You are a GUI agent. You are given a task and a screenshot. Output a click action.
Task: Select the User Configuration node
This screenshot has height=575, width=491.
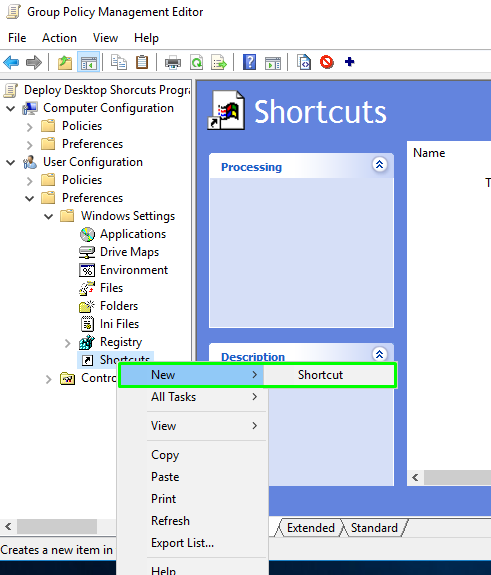point(93,162)
